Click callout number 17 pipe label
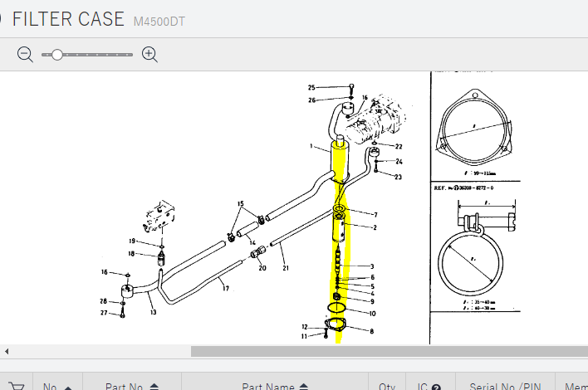The image size is (588, 390). coord(224,288)
